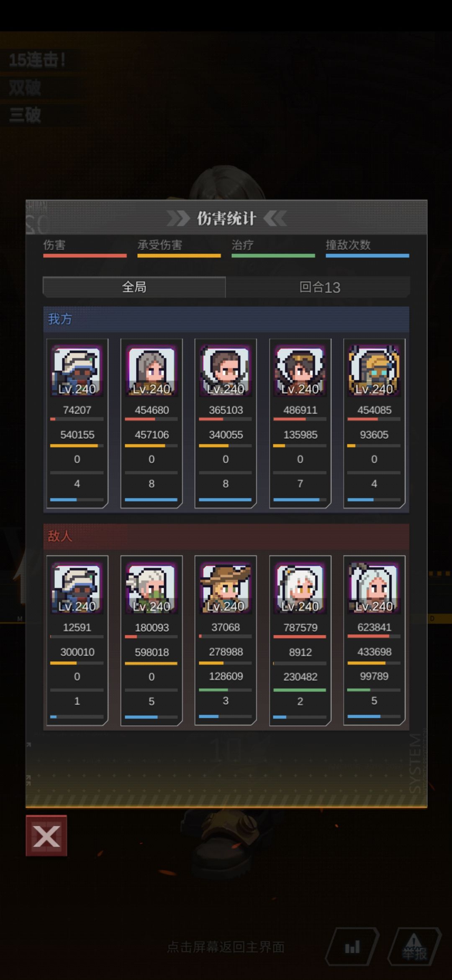Select ally avatar with 74207 damage
452x980 pixels.
click(77, 371)
